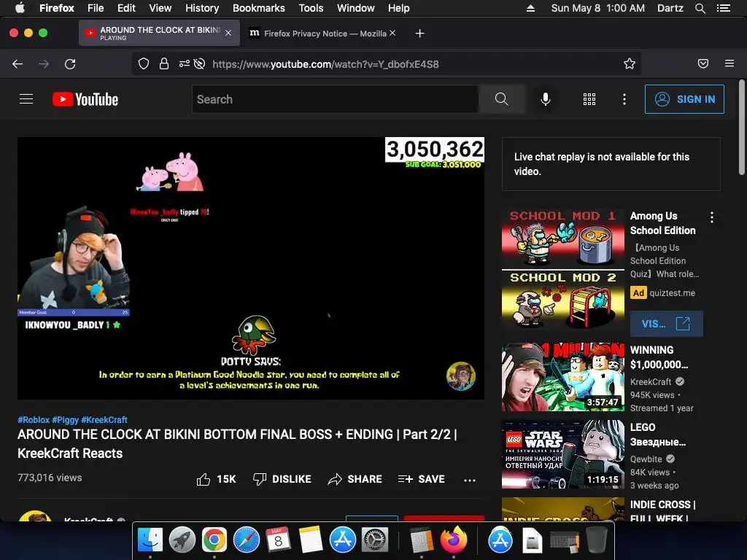The image size is (747, 560).
Task: Submit search with the magnifier button
Action: tap(501, 99)
